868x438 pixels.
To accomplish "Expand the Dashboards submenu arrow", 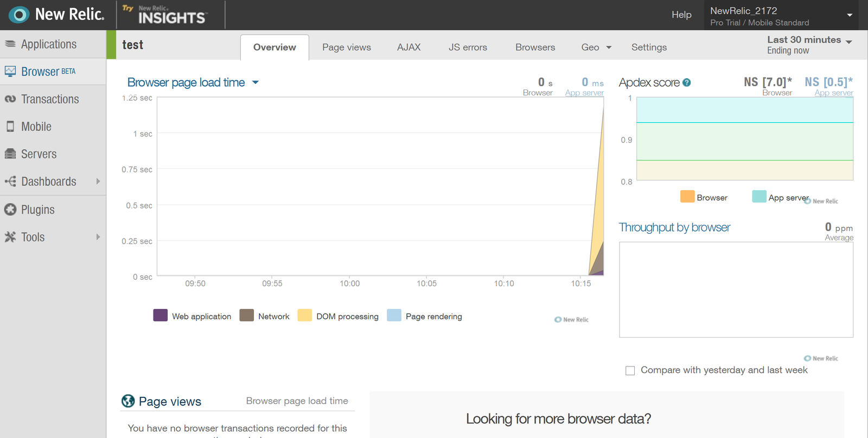I will 98,181.
